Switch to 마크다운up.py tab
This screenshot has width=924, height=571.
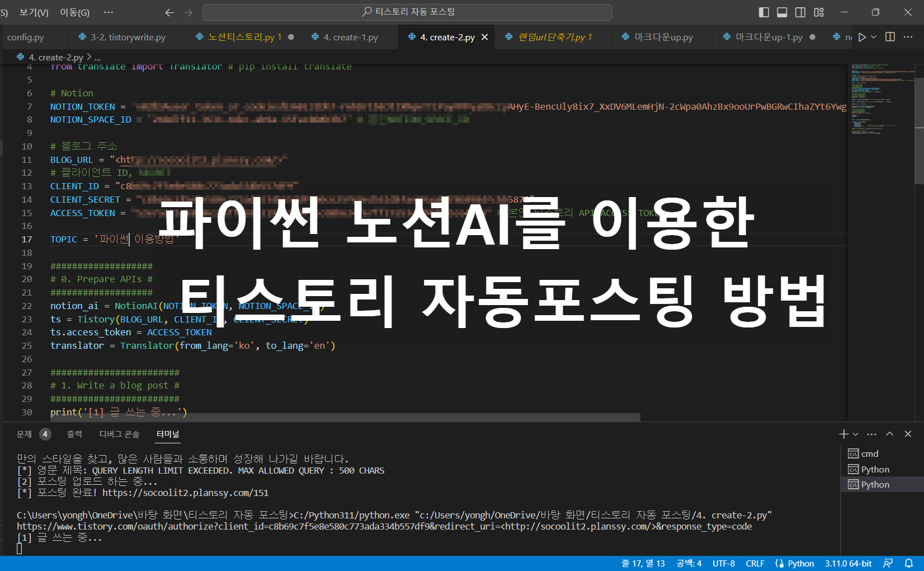pos(663,37)
